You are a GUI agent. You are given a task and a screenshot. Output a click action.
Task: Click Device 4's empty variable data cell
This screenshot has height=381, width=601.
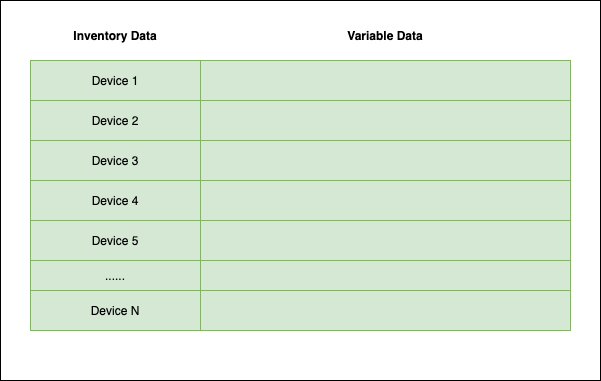click(x=386, y=200)
